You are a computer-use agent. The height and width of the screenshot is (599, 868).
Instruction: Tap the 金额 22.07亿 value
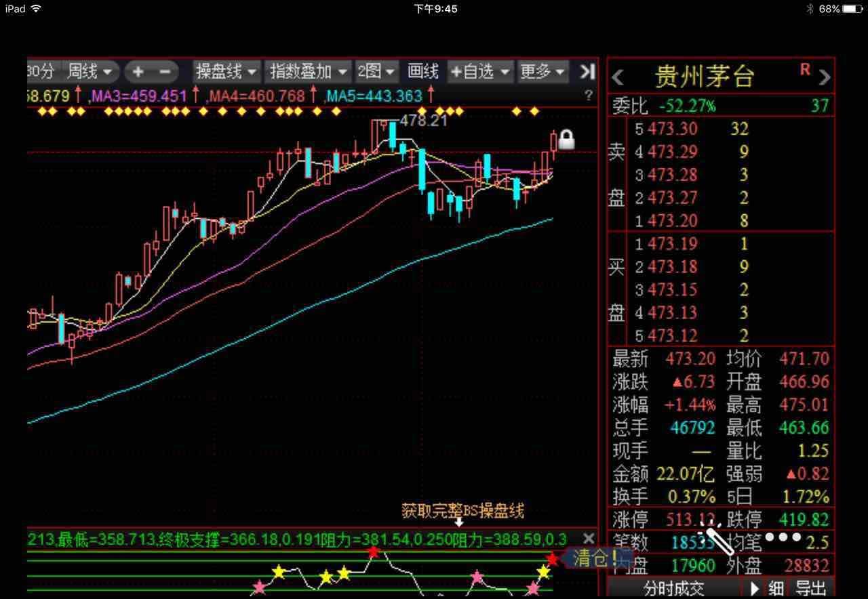[x=687, y=474]
